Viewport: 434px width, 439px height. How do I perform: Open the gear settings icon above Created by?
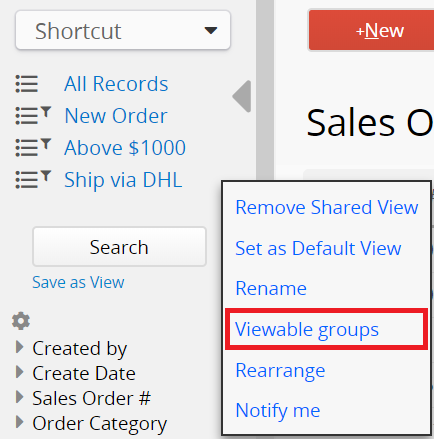point(21,321)
